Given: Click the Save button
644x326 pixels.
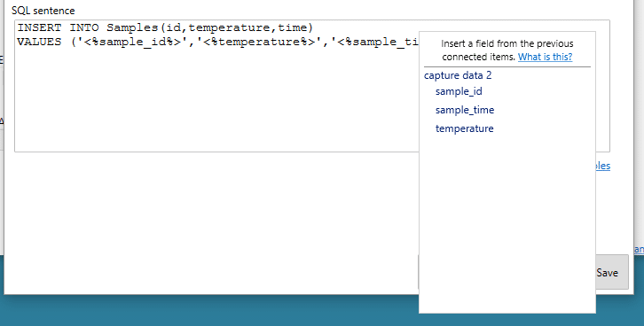Looking at the screenshot, I should (x=611, y=272).
